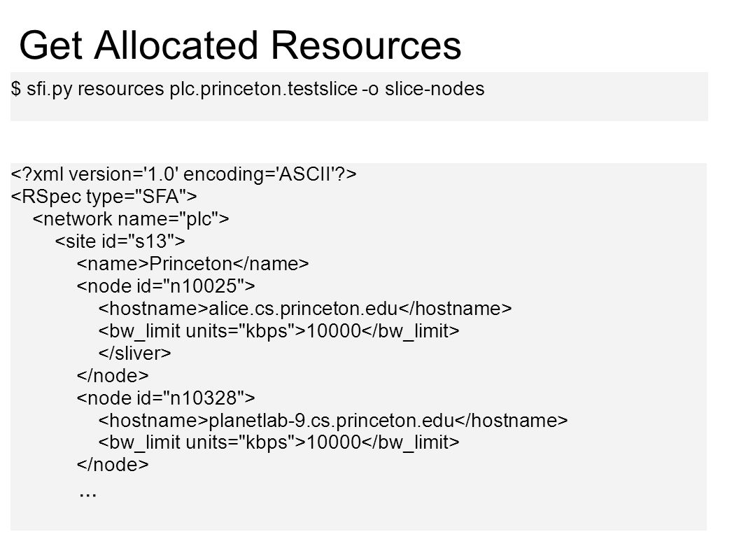Click the word 'resources' in the command
Image resolution: width=746 pixels, height=560 pixels.
pyautogui.click(x=121, y=89)
